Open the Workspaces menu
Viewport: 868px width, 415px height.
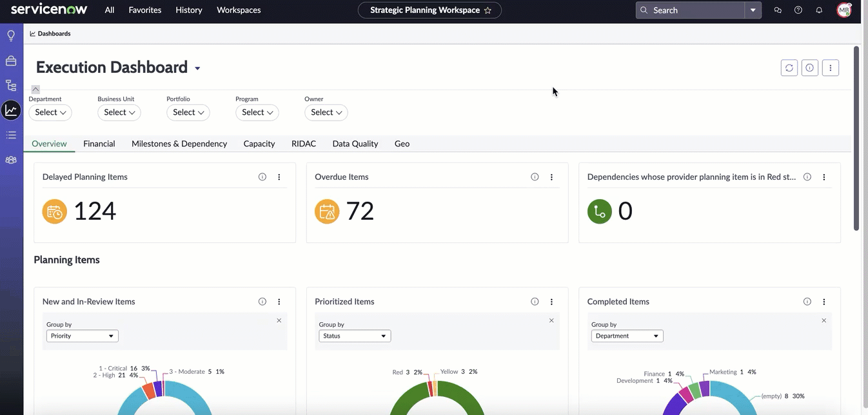click(239, 10)
